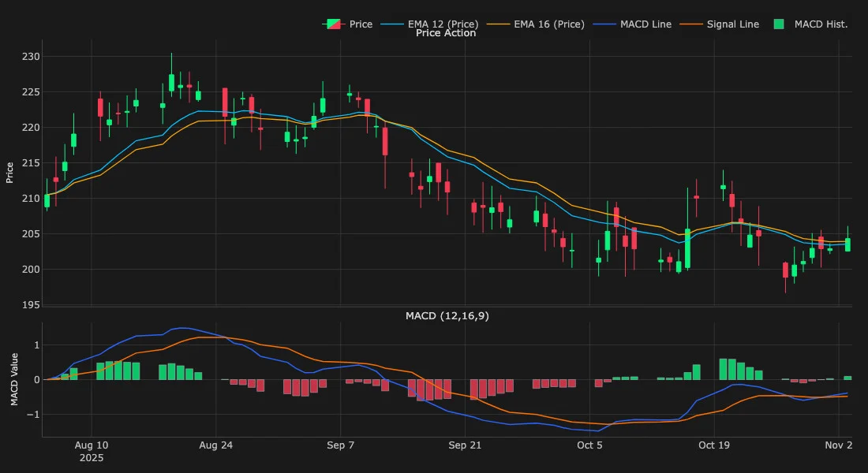The image size is (868, 473).
Task: Click the lowest candlestick dipping below 197
Action: tap(785, 270)
